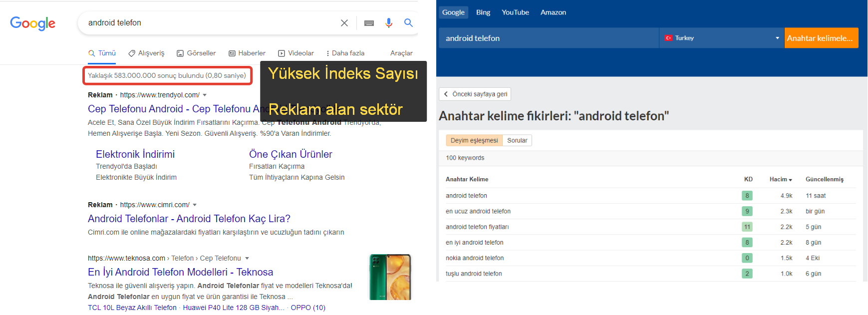
Task: Select the Deyim eşleşmesi tab
Action: [x=474, y=140]
